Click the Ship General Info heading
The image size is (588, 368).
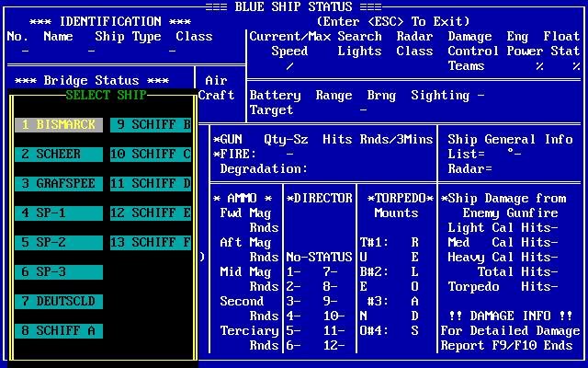pos(510,139)
